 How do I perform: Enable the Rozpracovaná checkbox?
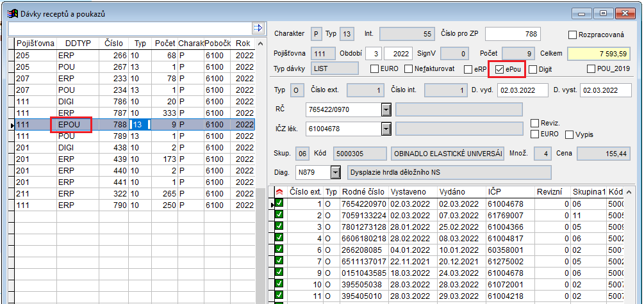coord(573,34)
